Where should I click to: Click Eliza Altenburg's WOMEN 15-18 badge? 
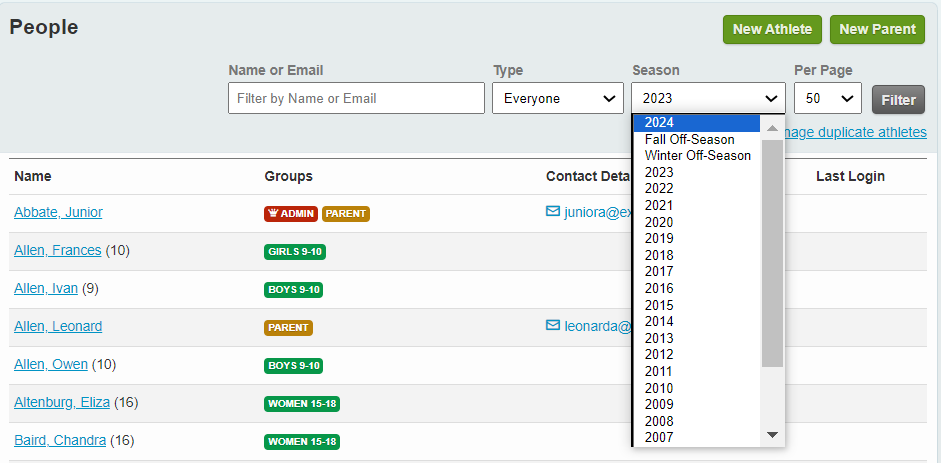(302, 404)
